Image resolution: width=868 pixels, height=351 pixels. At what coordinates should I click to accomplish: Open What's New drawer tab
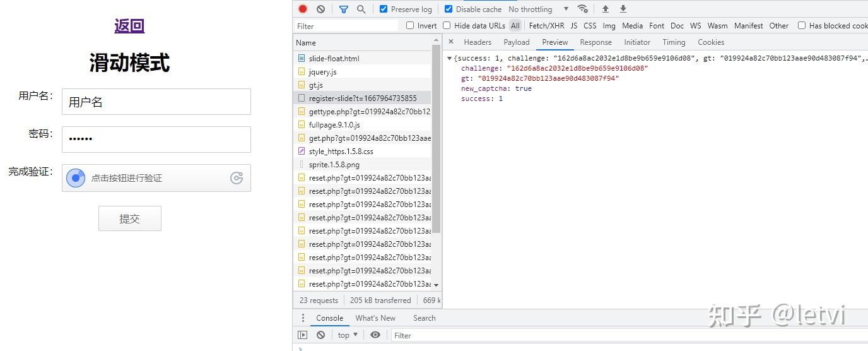375,318
